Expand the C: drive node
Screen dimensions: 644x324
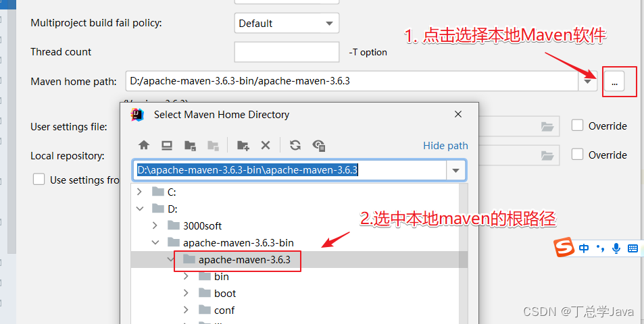[x=139, y=192]
